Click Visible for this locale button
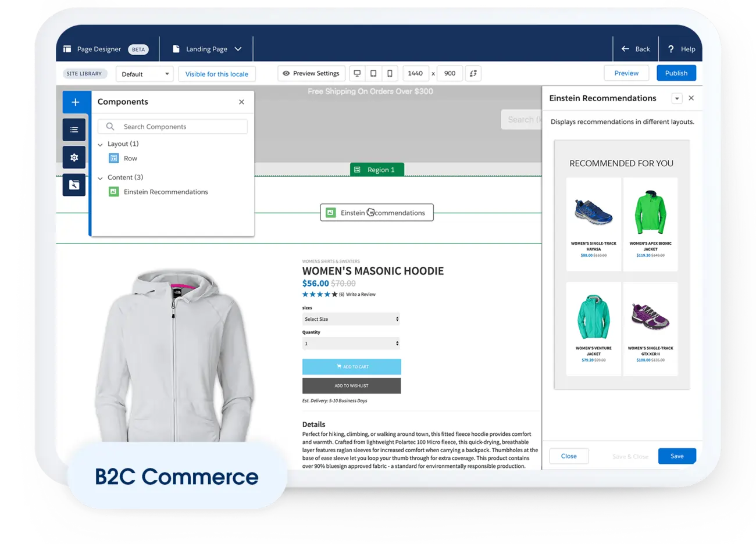Screen dimensions: 756x544 pos(217,74)
